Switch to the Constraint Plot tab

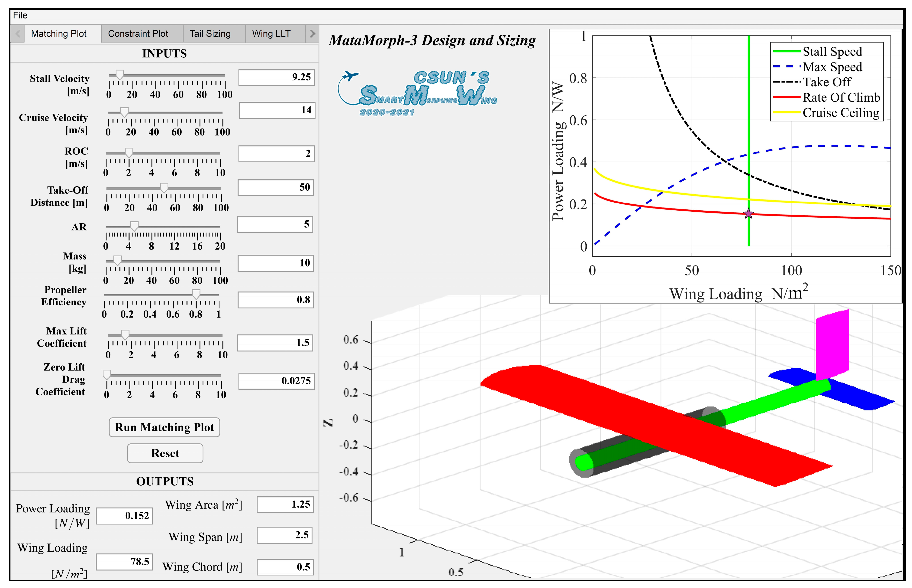point(138,34)
